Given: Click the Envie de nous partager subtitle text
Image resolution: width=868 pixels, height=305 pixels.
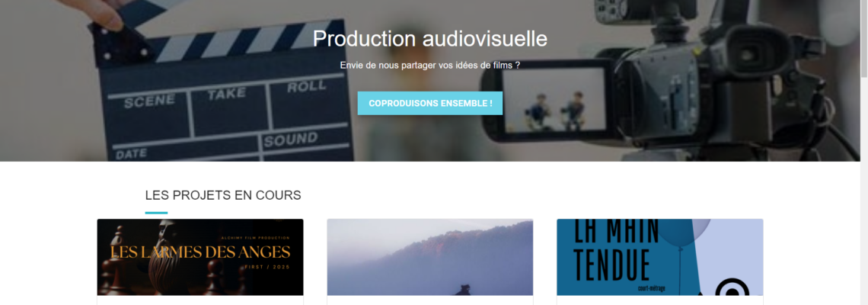Looking at the screenshot, I should 430,65.
